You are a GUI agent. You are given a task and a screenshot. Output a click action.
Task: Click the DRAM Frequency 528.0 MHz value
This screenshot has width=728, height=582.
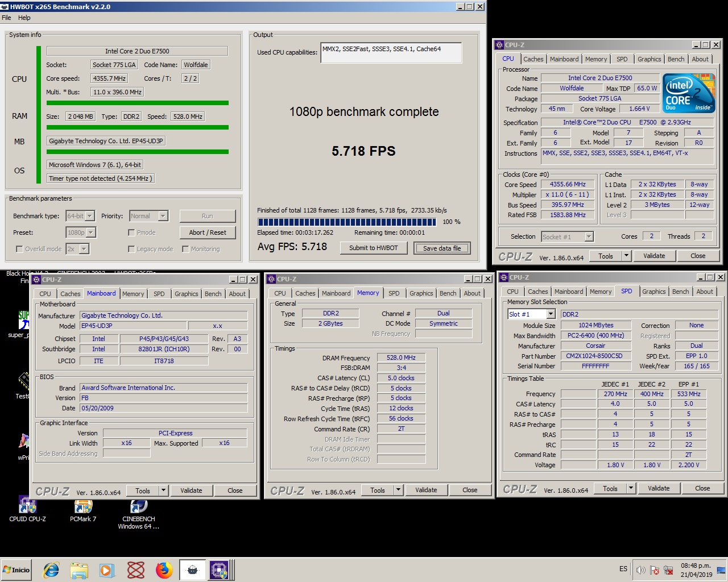(x=401, y=358)
